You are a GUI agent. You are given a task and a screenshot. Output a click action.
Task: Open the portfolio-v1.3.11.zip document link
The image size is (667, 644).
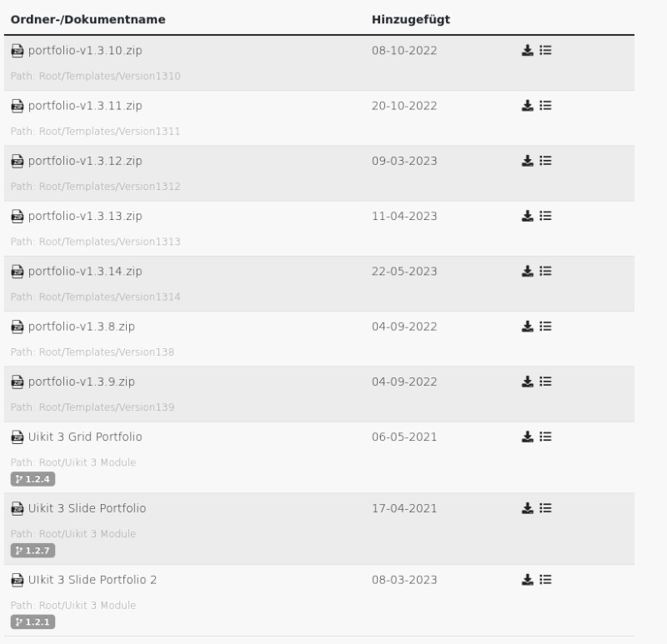pos(85,106)
